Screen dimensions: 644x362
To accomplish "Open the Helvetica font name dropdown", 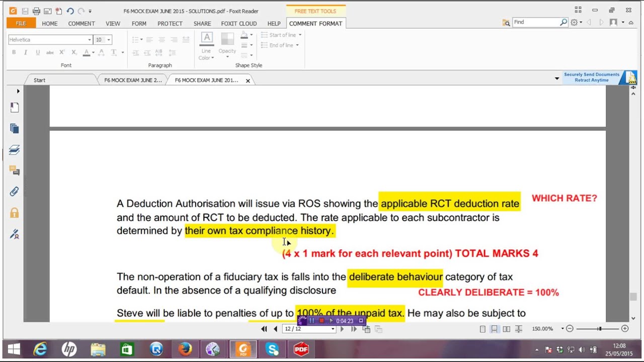I will [90, 40].
